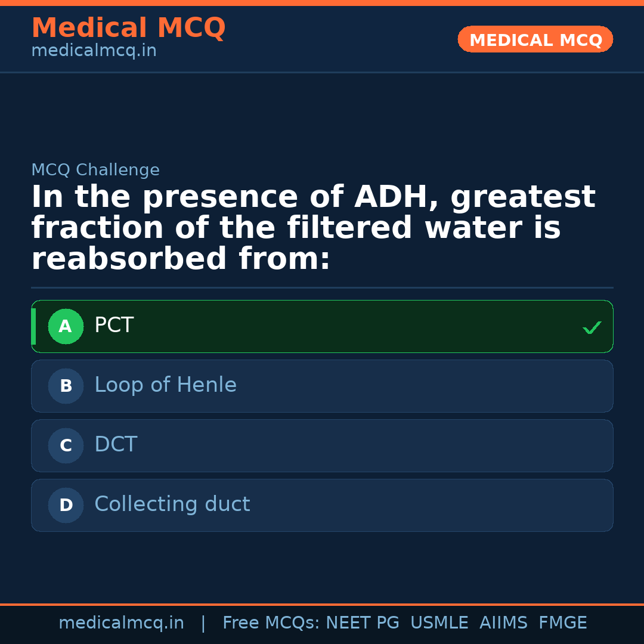
Task: Click the MCQ Challenge label
Action: (95, 170)
